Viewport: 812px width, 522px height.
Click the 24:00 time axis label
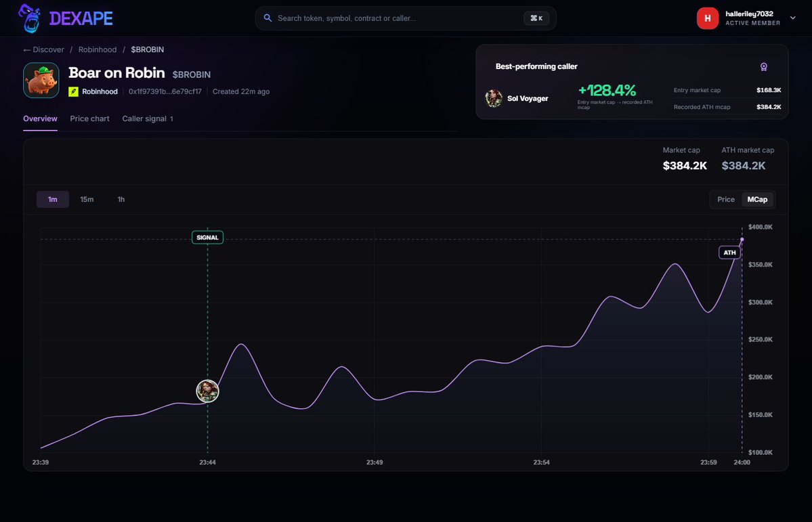[742, 462]
